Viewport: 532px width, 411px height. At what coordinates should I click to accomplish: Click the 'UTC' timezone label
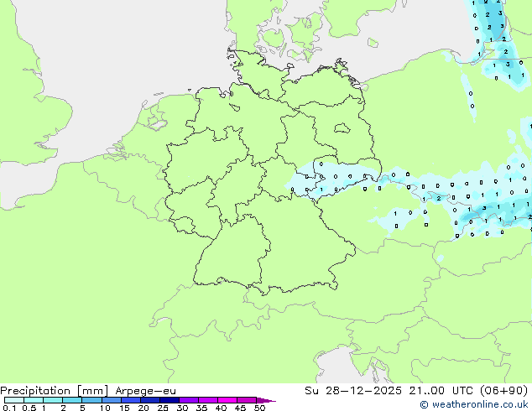click(463, 391)
